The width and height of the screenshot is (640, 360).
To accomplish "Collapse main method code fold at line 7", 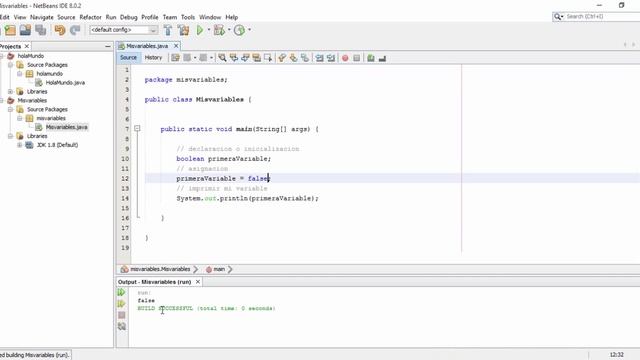I will (137, 129).
